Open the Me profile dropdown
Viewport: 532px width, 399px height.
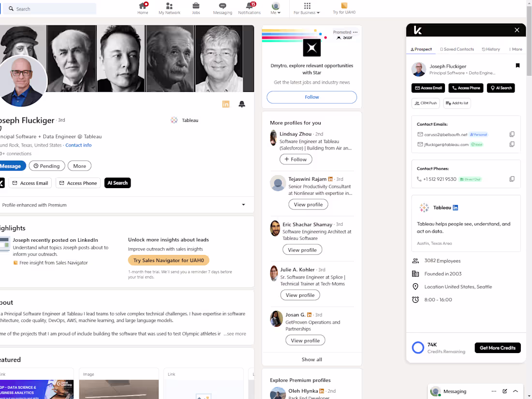275,8
